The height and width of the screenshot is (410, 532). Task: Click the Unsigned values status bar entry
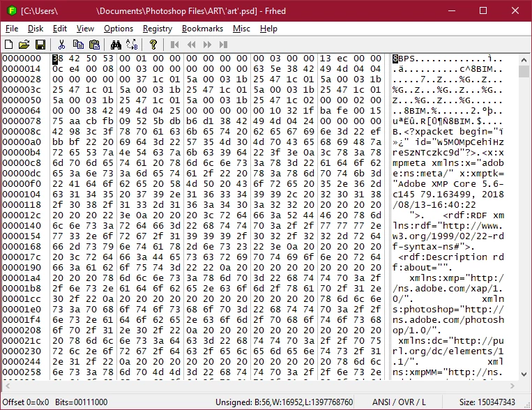coord(284,402)
